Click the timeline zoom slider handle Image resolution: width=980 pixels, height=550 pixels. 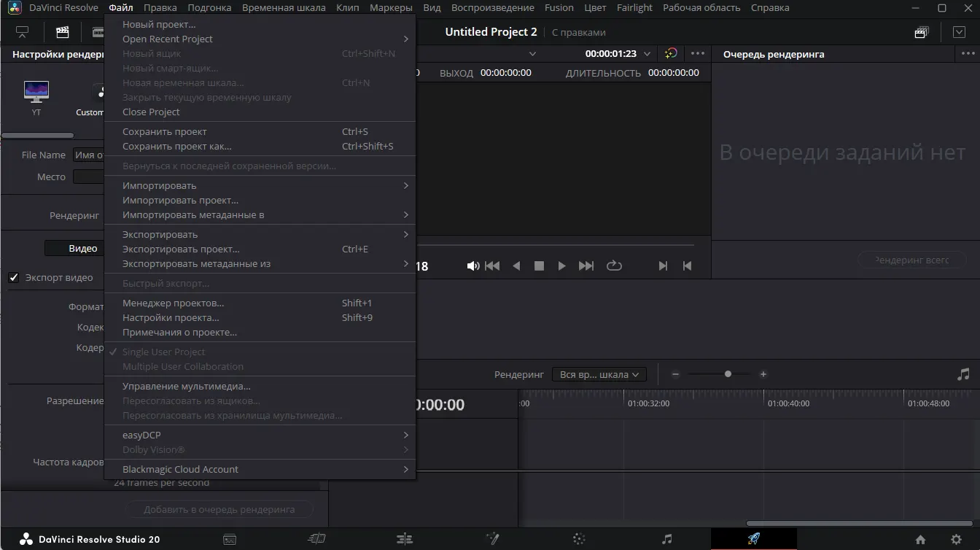pos(728,374)
